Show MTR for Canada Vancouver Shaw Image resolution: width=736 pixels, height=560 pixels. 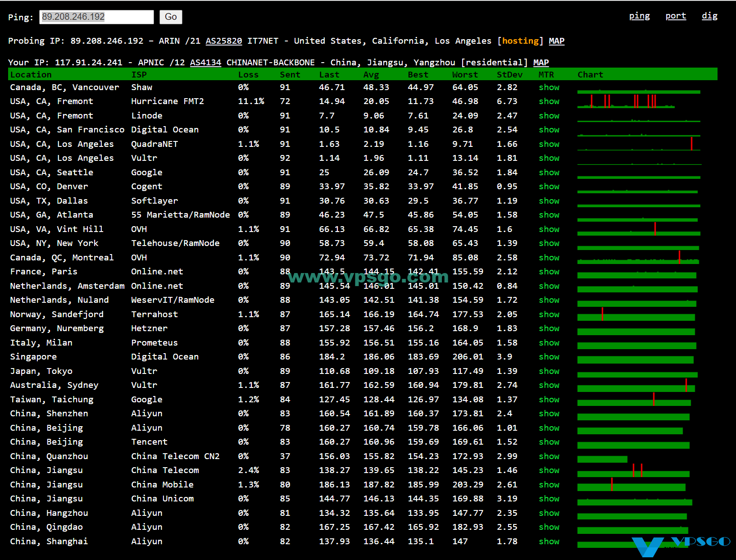point(549,87)
